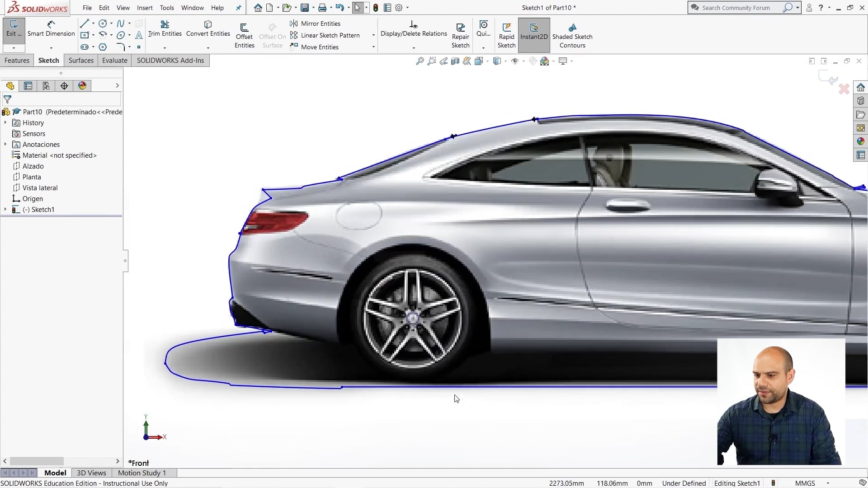This screenshot has width=868, height=488.
Task: Pin the menu bar with pushpin
Action: tap(238, 8)
